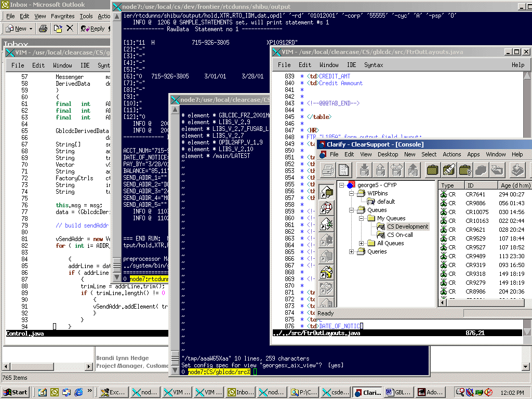This screenshot has width=532, height=399.
Task: Open Help menu in FtrOutLayouts VIM window
Action: tap(518, 65)
